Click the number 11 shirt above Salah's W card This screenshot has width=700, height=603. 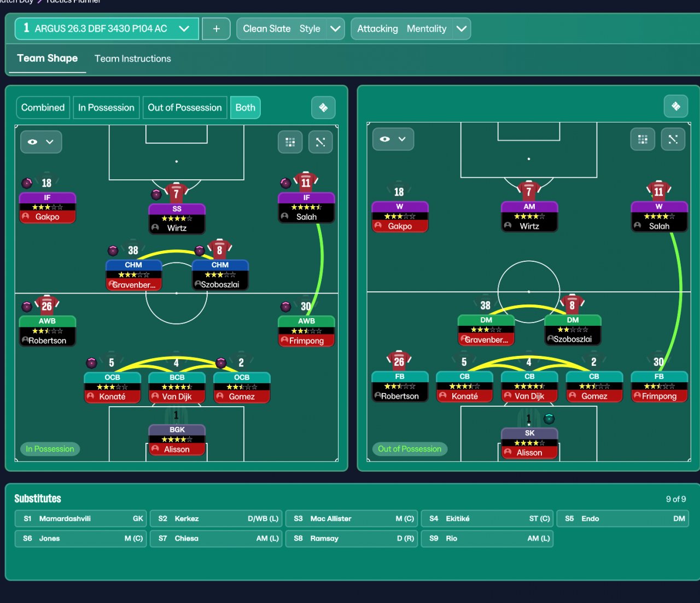tap(658, 191)
